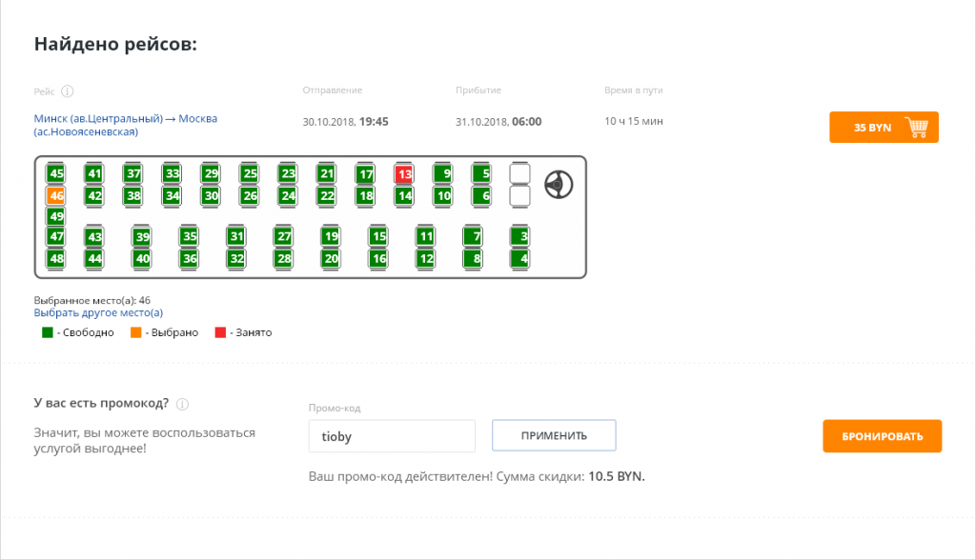Click the orange Выбрано legend swatch
976x560 pixels.
[135, 332]
